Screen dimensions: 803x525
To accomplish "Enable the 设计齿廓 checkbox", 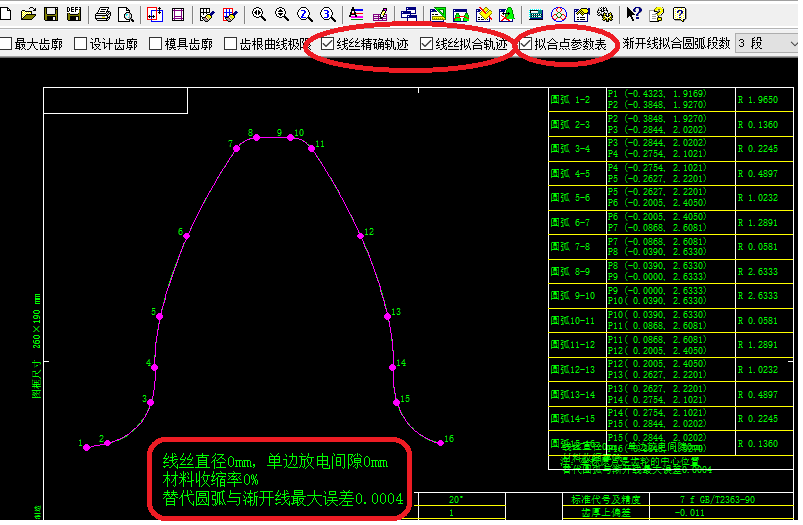I will pos(80,44).
